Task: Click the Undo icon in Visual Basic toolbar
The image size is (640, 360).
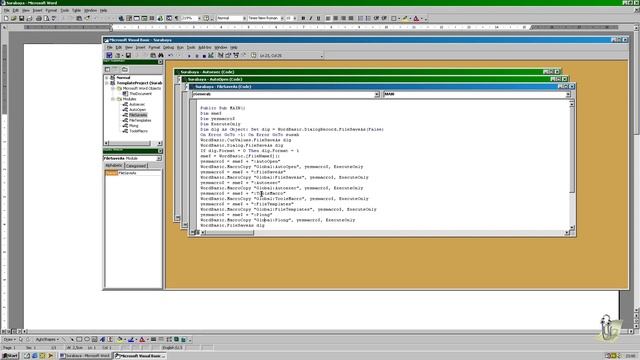Action: coord(170,55)
